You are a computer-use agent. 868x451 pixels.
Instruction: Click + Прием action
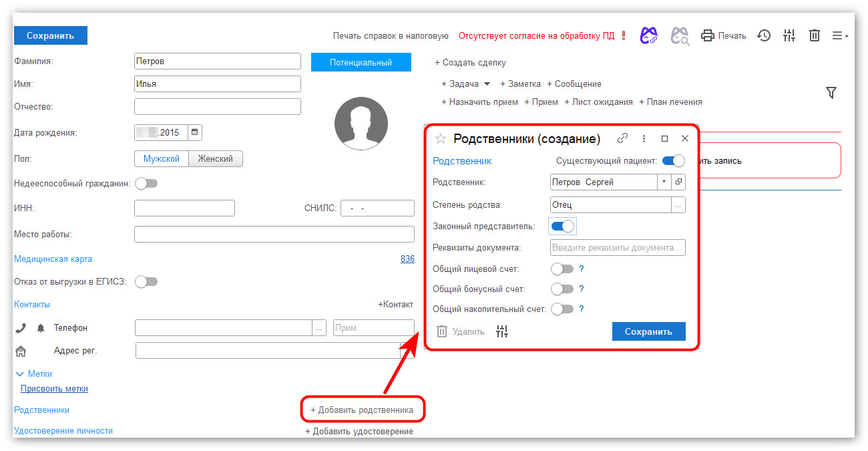[541, 102]
